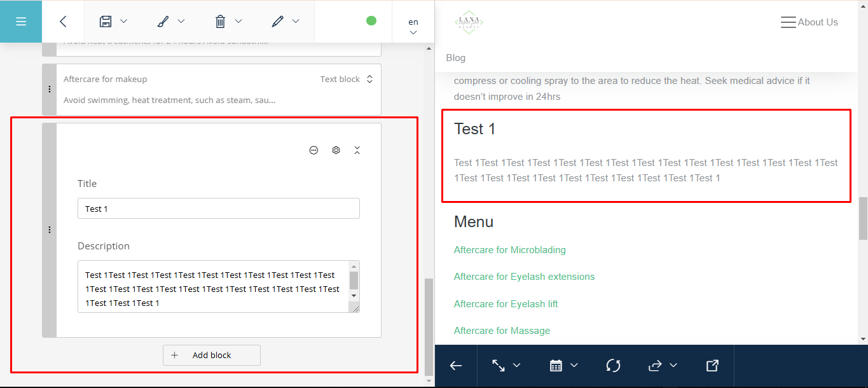The image size is (868, 388).
Task: Click the green status indicator dot
Action: tap(371, 21)
